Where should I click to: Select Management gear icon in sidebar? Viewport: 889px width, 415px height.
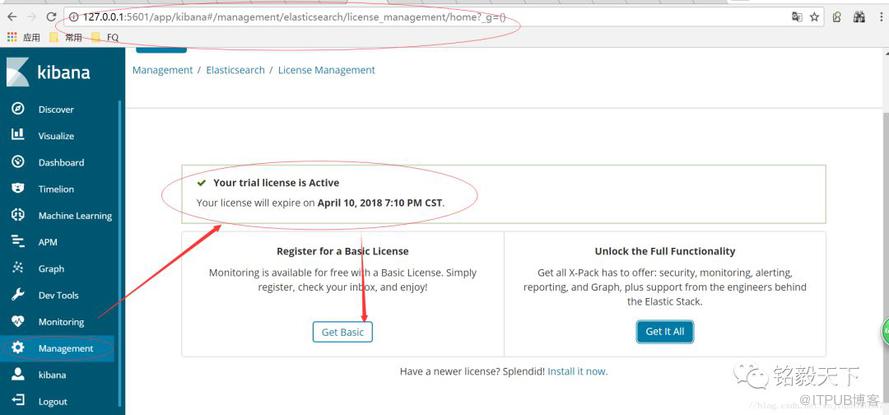pyautogui.click(x=18, y=348)
